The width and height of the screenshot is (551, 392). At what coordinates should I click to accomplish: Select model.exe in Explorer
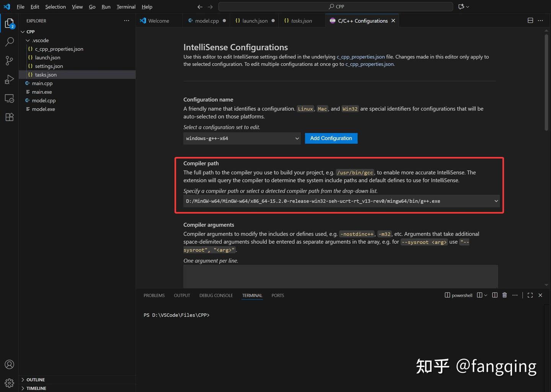[43, 109]
